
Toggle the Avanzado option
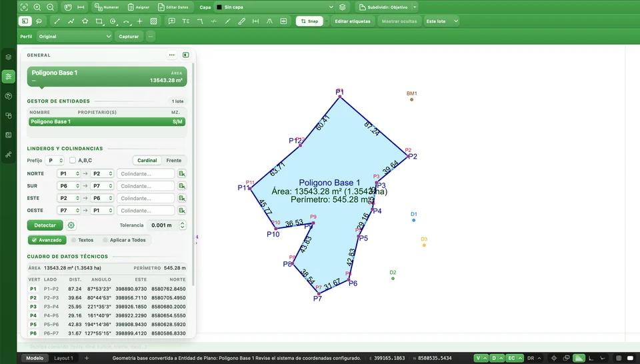tap(47, 240)
